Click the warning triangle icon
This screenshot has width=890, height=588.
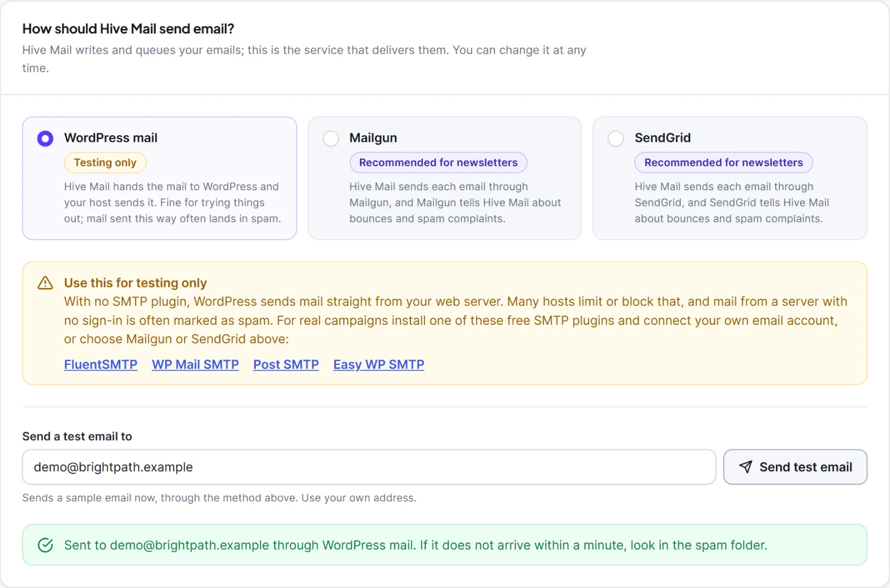tap(45, 283)
